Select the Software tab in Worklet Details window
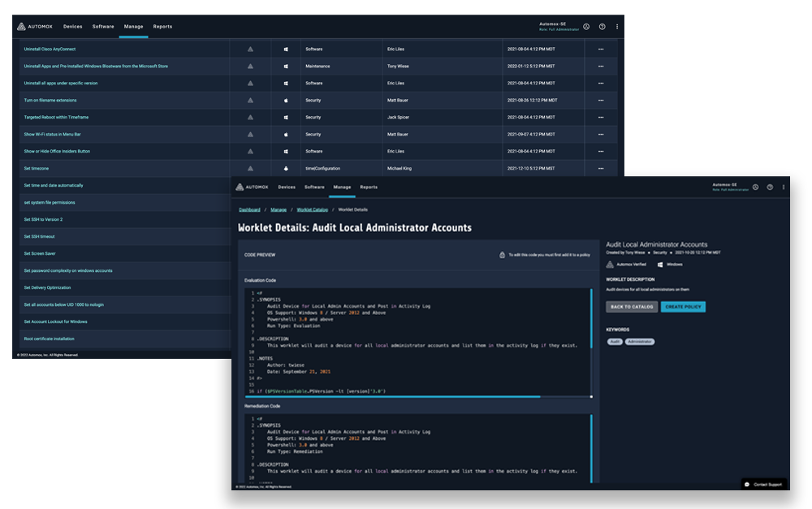Viewport: 812px width, 509px height. tap(314, 187)
